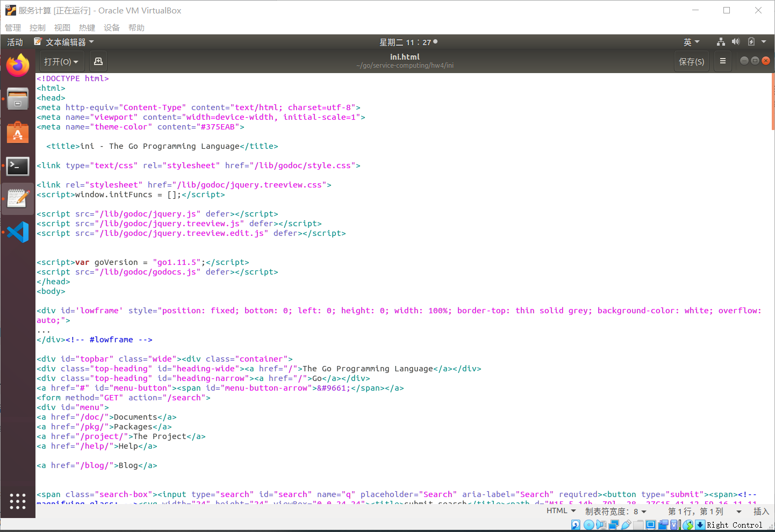Viewport: 775px width, 532px height.
Task: Click the "window.initFuncs = [];" script line
Action: point(131,195)
